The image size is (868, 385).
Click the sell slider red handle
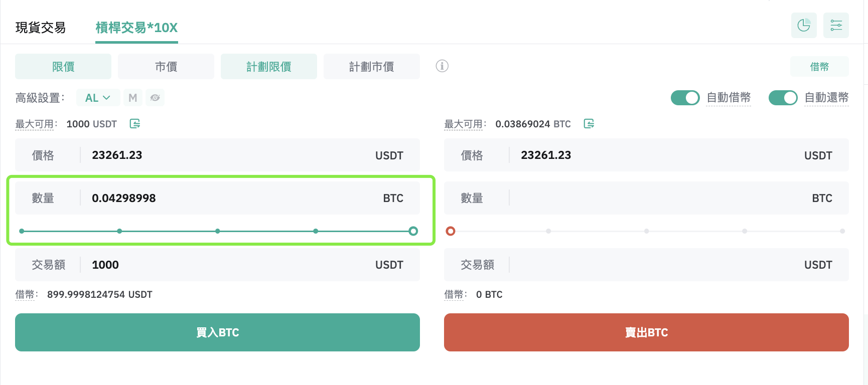point(451,231)
